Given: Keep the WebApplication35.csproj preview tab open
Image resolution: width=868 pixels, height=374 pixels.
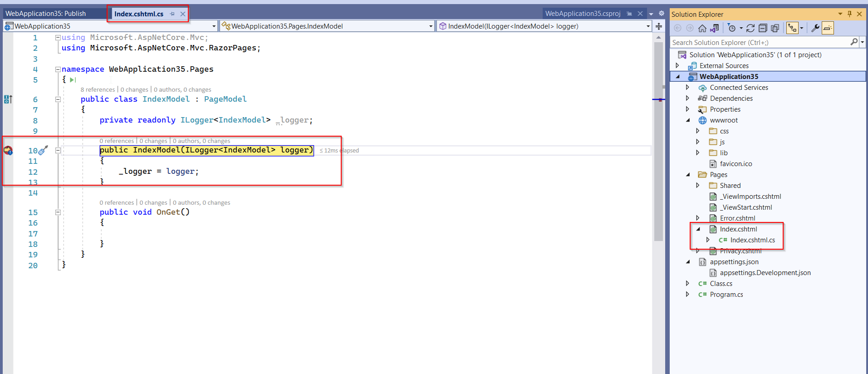Looking at the screenshot, I should (629, 14).
